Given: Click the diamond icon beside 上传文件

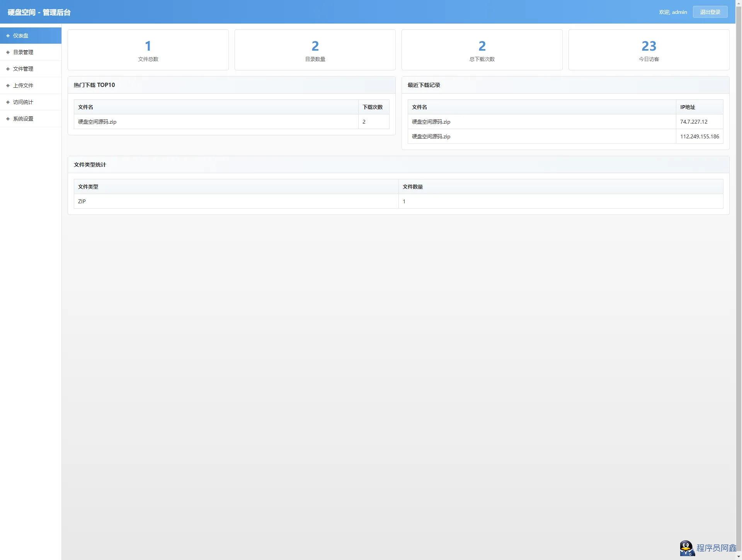Looking at the screenshot, I should (x=8, y=85).
